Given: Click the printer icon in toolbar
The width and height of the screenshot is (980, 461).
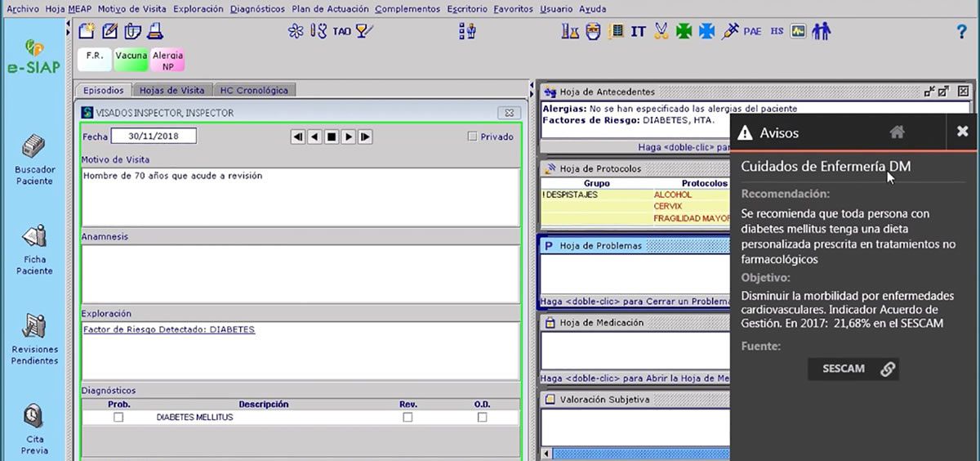Looking at the screenshot, I should point(154,32).
